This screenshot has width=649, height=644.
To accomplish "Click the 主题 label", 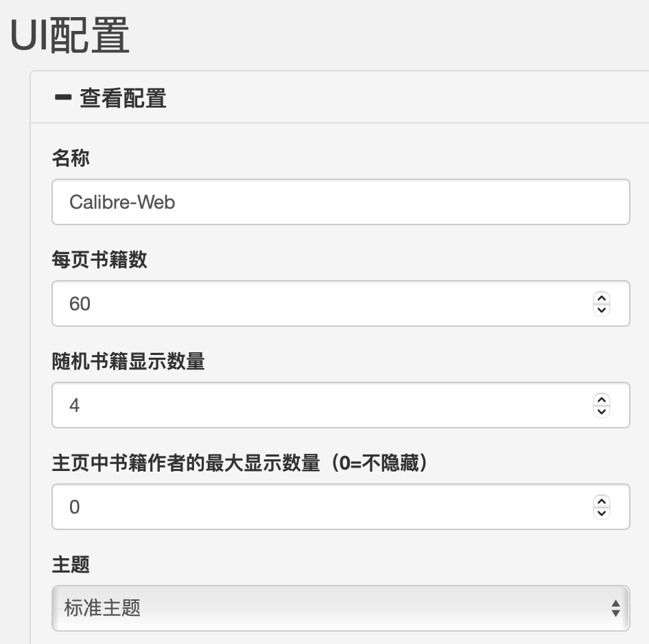I will click(71, 565).
